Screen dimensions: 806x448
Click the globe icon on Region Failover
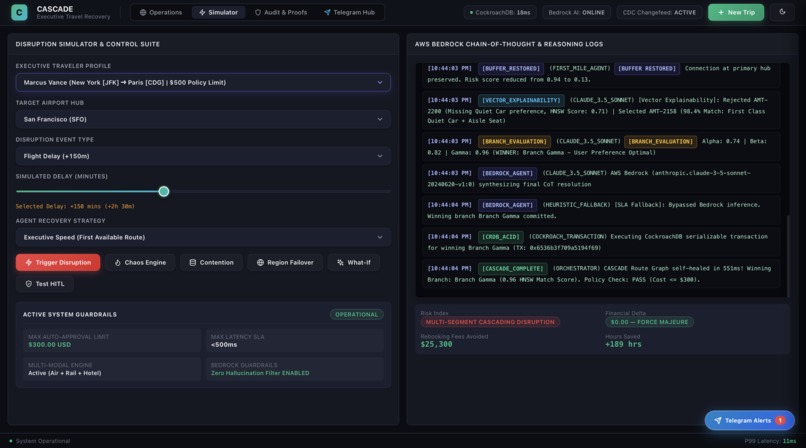point(260,263)
